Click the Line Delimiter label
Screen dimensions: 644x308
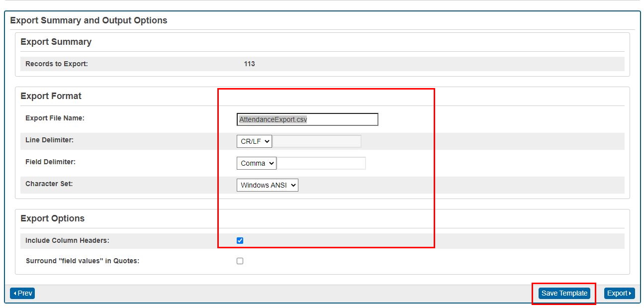(x=49, y=140)
